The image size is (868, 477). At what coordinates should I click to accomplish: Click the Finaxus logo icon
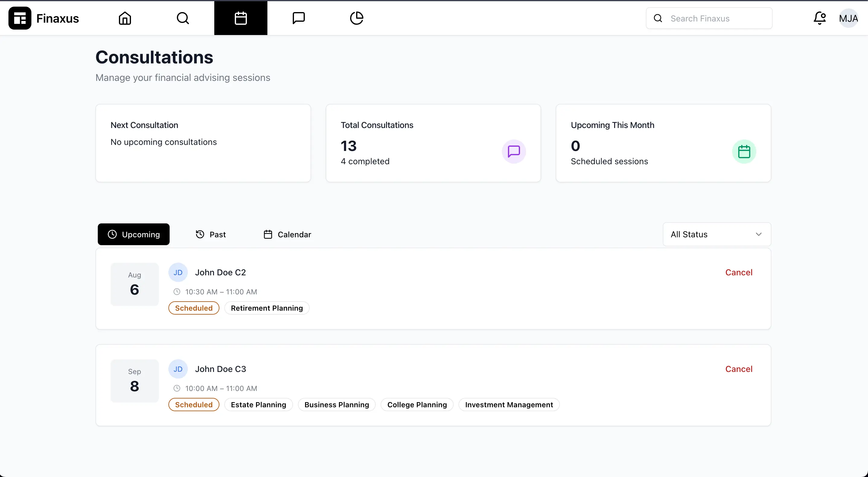pyautogui.click(x=20, y=18)
